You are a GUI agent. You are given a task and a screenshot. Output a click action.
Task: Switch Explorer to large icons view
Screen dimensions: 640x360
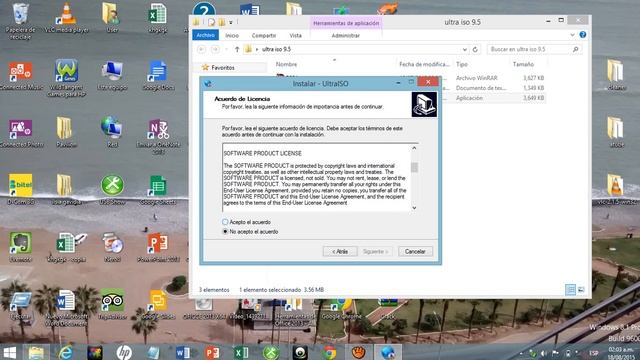[581, 290]
